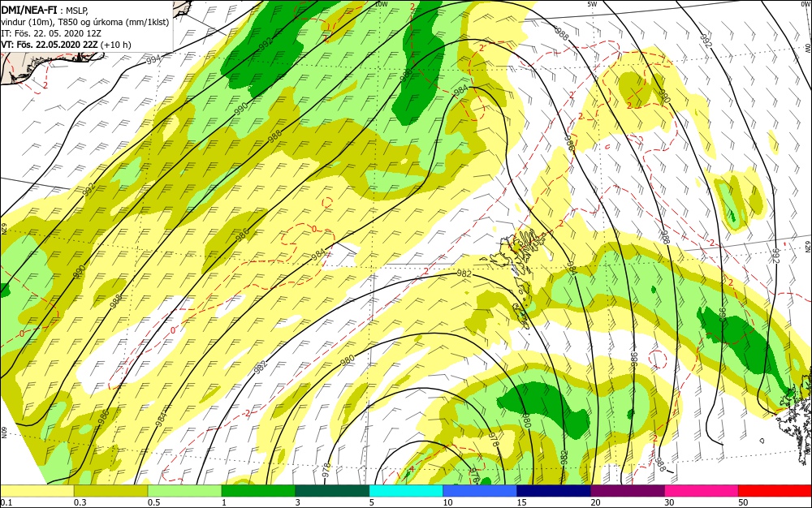812x508 pixels.
Task: Click the '976' isobar label
Action: pyautogui.click(x=474, y=475)
